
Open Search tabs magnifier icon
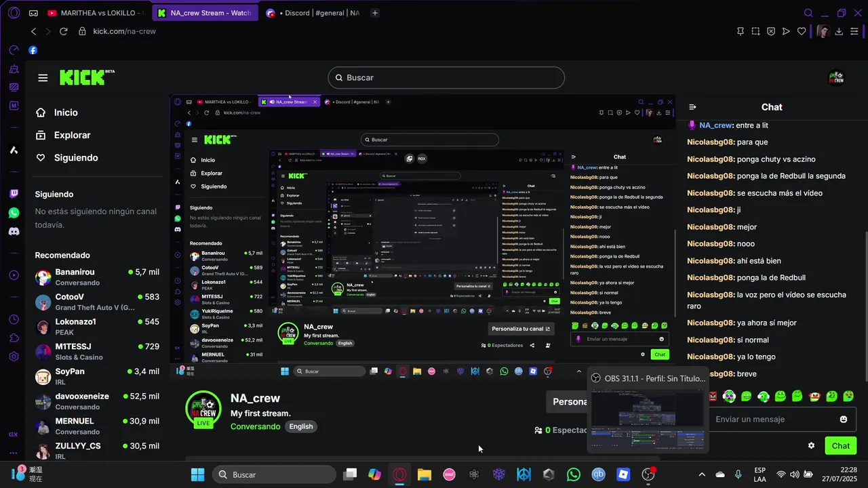(x=808, y=13)
